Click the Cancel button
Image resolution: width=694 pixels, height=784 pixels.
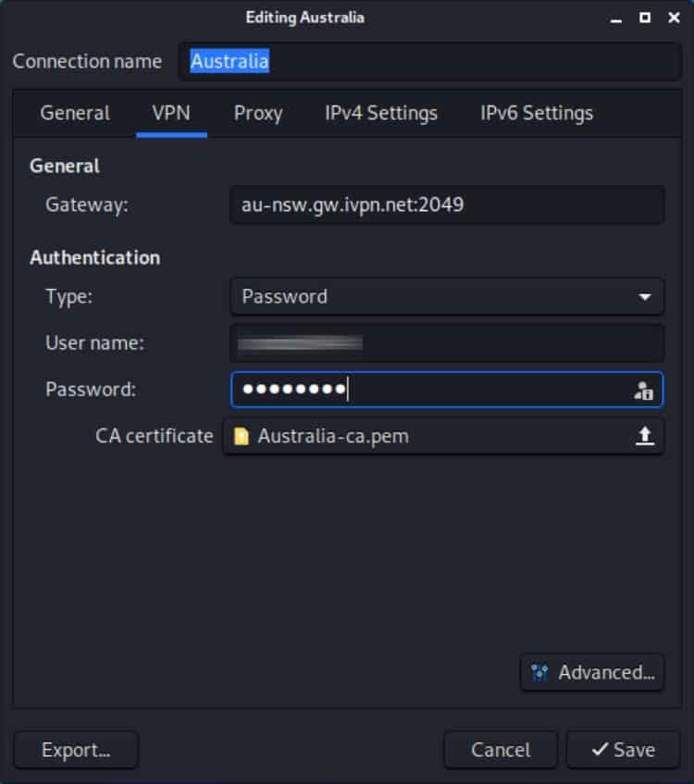[501, 750]
